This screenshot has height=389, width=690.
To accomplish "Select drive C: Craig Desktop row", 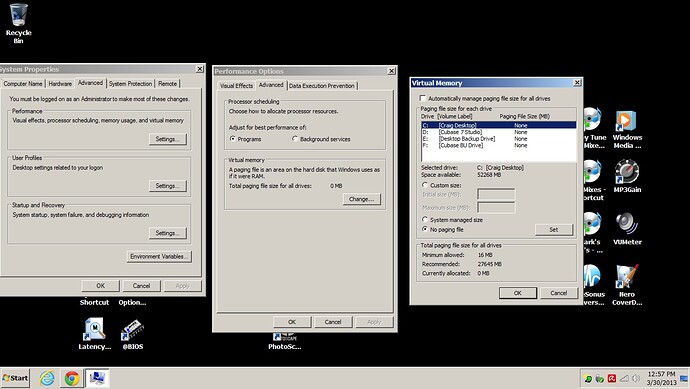I will pyautogui.click(x=498, y=125).
